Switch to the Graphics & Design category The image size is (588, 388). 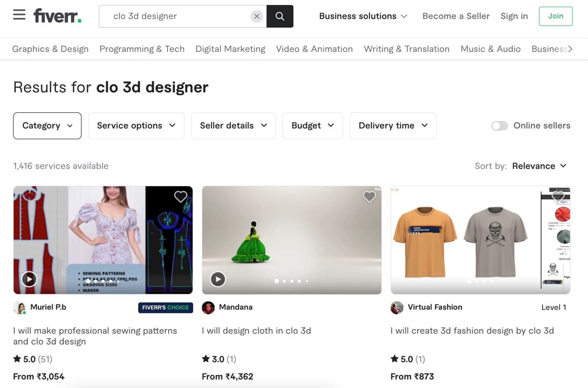pos(50,49)
